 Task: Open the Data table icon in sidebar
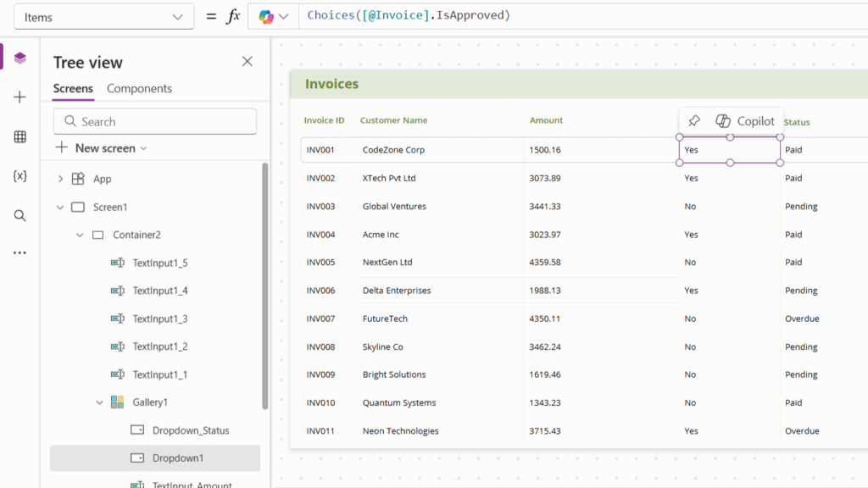coord(20,136)
